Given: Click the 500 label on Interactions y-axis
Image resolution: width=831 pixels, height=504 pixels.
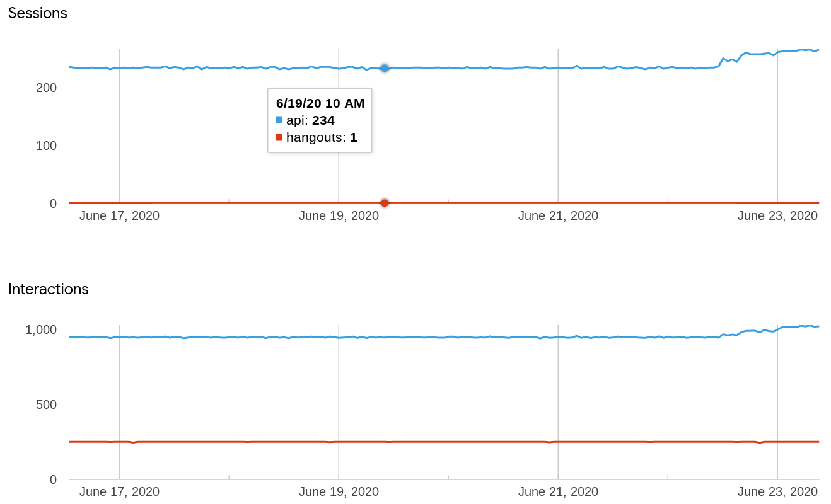Looking at the screenshot, I should click(46, 404).
